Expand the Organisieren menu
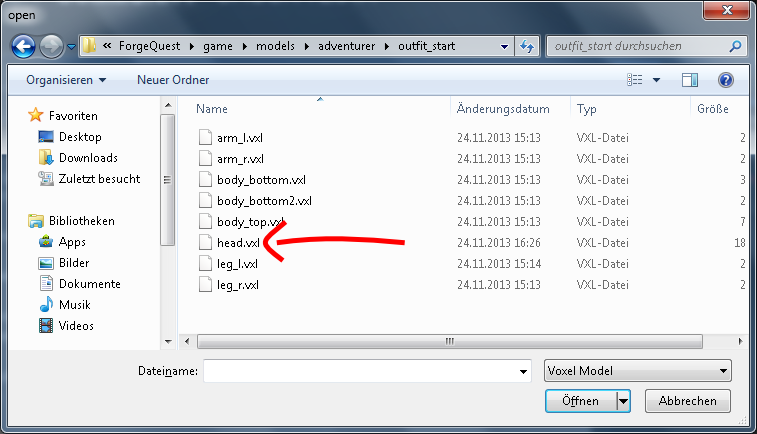757x434 pixels. [66, 80]
